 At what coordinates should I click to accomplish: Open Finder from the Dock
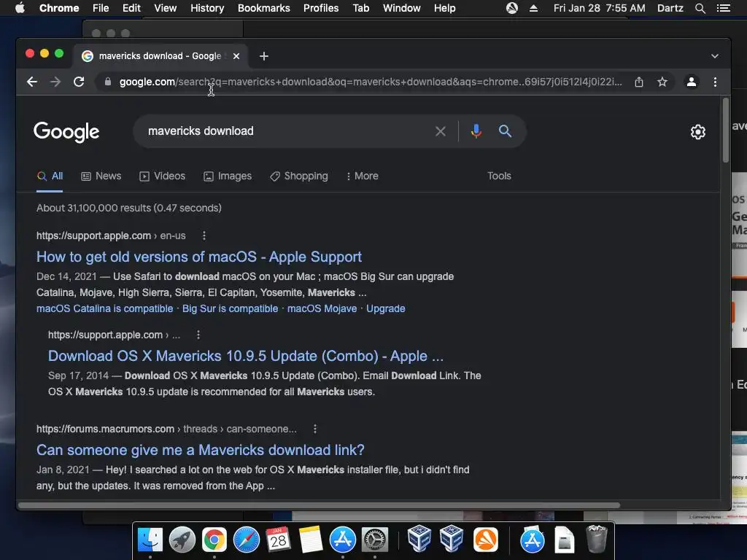pos(150,540)
